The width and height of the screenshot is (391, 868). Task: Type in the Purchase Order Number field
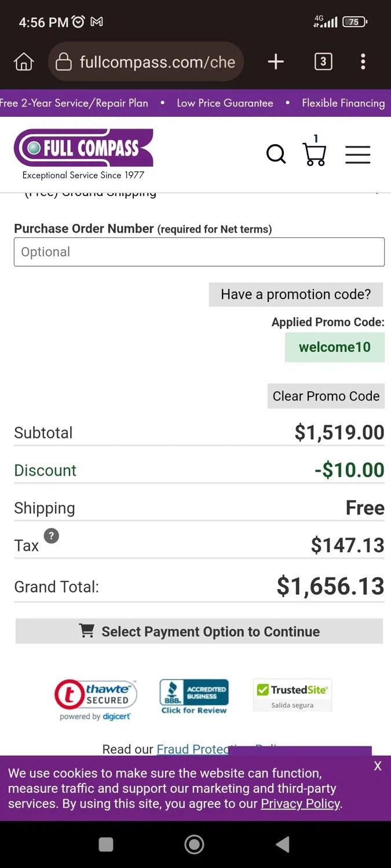click(199, 252)
